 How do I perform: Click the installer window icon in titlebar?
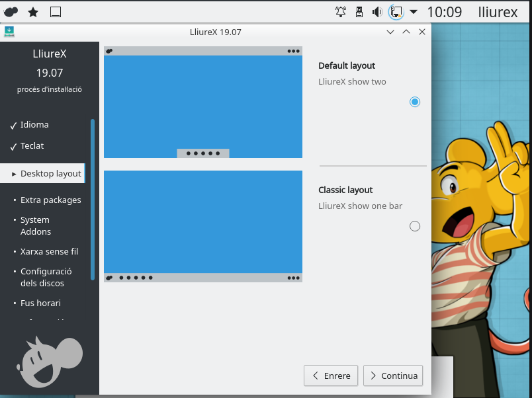(x=9, y=31)
